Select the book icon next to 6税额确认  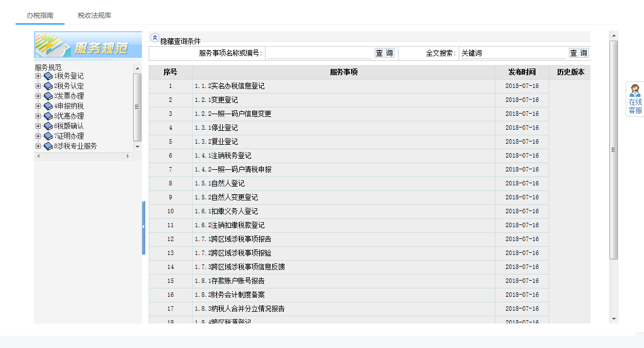(x=48, y=126)
